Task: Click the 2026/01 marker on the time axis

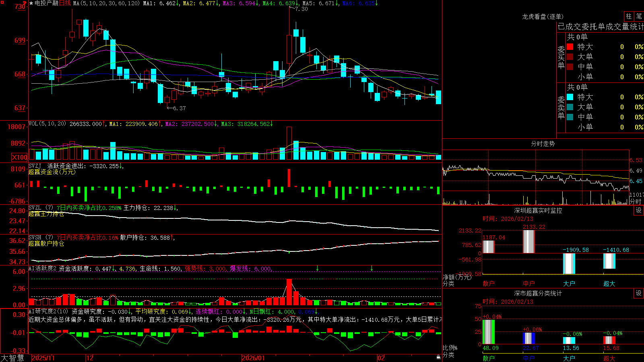Action: (254, 358)
